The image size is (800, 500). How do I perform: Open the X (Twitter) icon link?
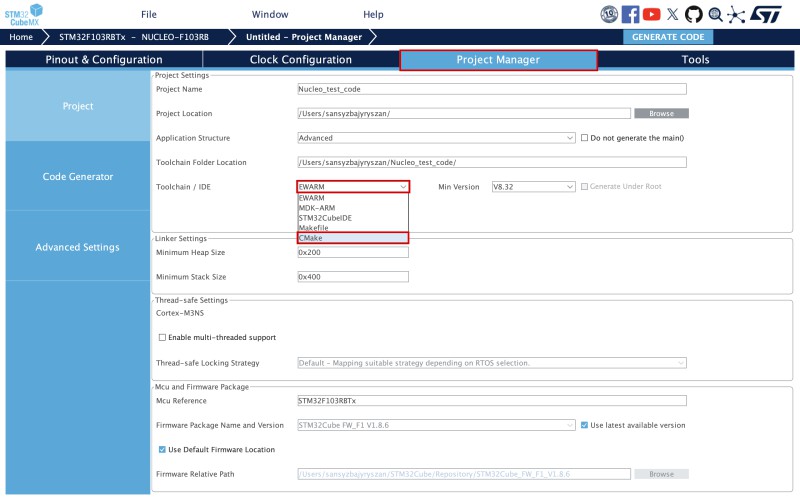click(x=672, y=14)
